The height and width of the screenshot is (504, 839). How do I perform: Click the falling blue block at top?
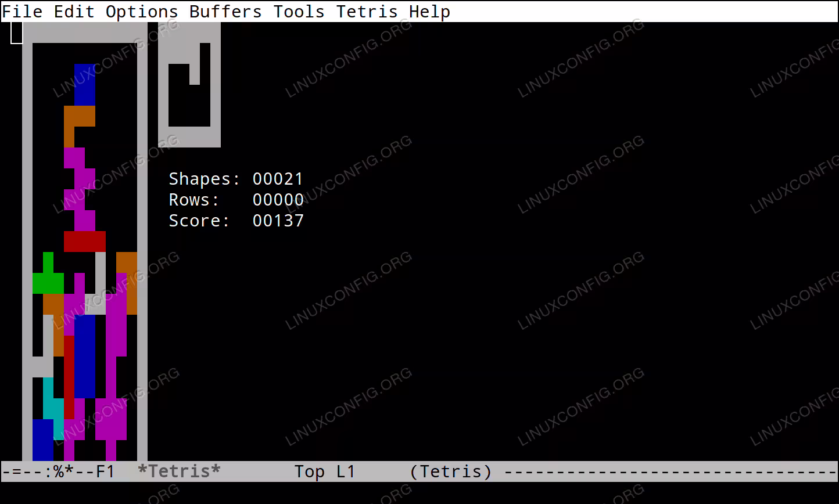85,85
